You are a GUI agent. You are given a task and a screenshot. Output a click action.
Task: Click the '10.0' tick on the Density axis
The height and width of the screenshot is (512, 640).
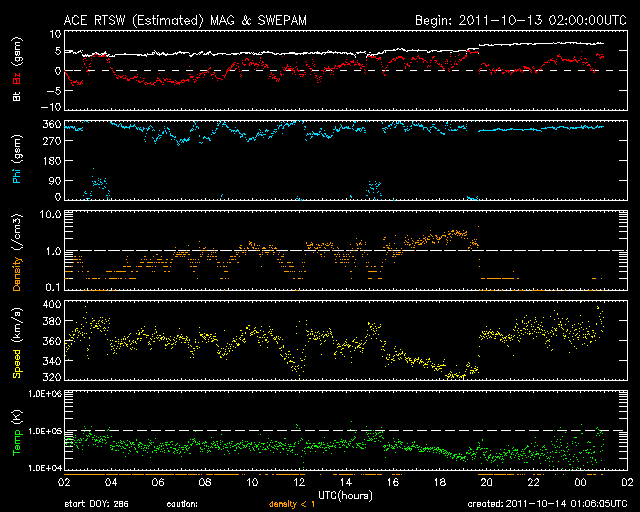click(x=50, y=214)
